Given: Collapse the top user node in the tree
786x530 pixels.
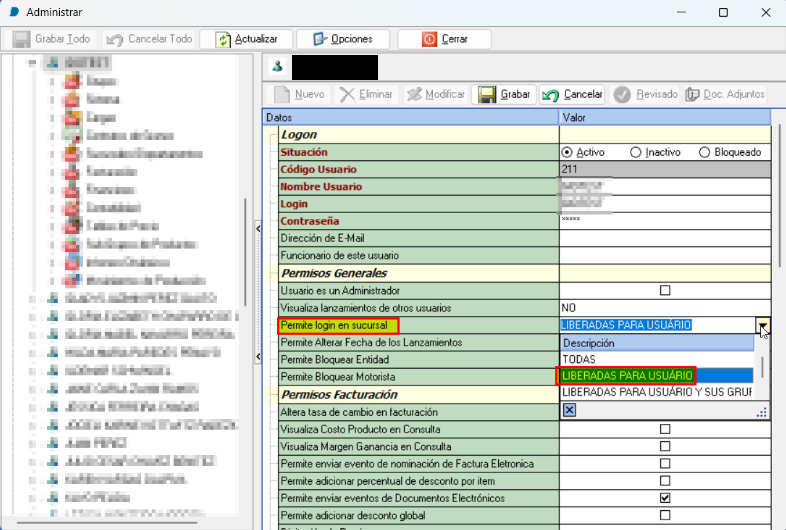Looking at the screenshot, I should pos(33,63).
